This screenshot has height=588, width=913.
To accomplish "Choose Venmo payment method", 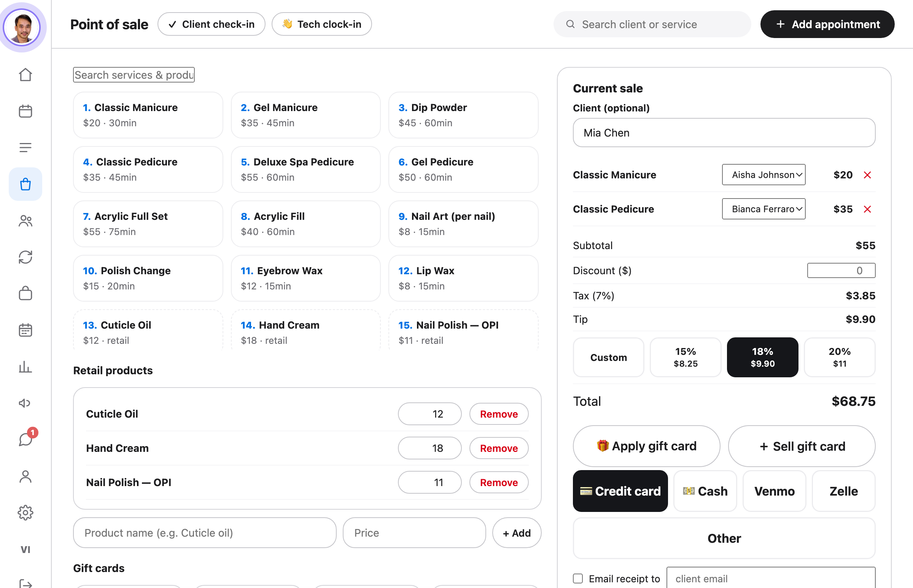I will tap(775, 491).
